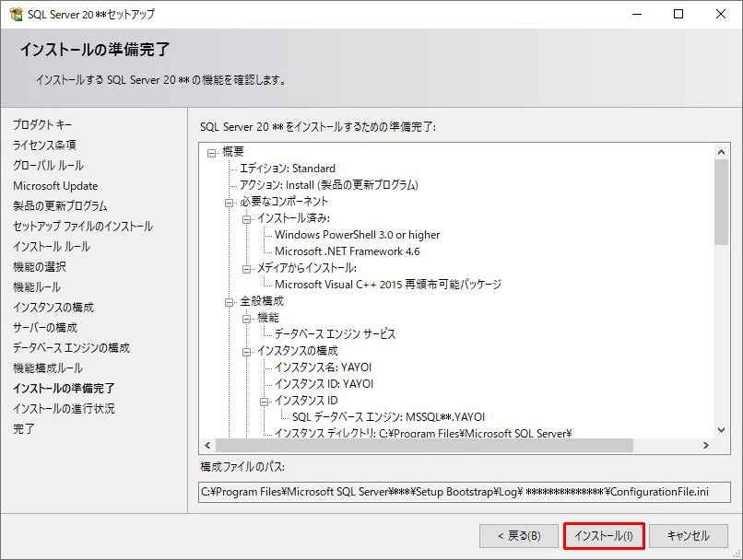Viewport: 743px width, 560px height.
Task: Select インスタンス ディレクトリ row
Action: click(x=423, y=433)
